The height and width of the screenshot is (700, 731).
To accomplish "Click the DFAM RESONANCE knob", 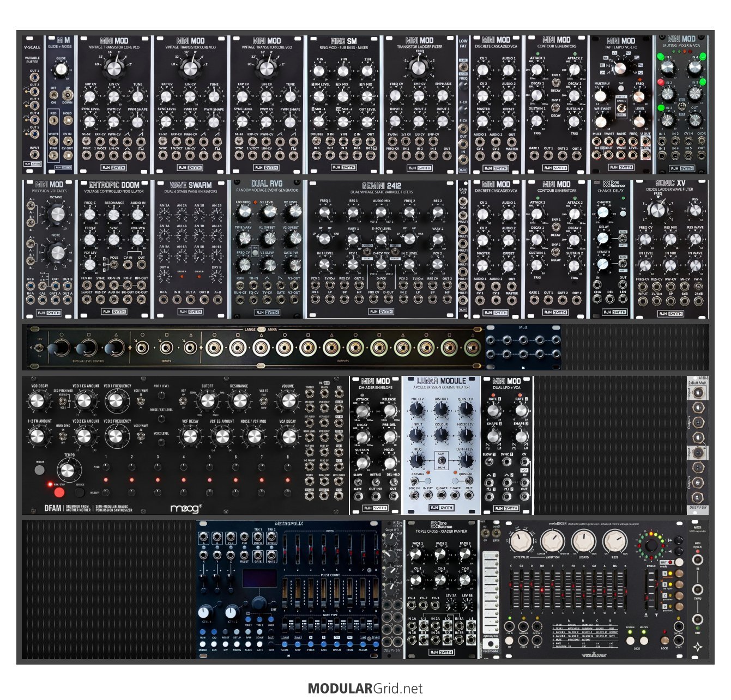I will [239, 401].
